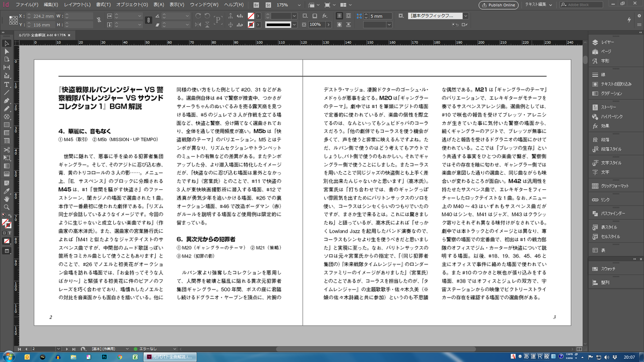The height and width of the screenshot is (362, 644).
Task: Select the Pen tool
Action: click(7, 100)
